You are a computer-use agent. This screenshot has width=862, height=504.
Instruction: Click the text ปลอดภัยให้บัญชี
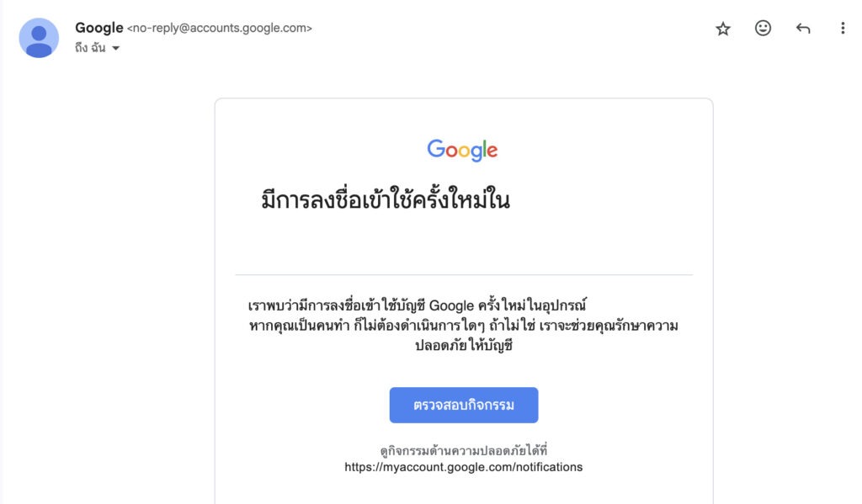[463, 345]
